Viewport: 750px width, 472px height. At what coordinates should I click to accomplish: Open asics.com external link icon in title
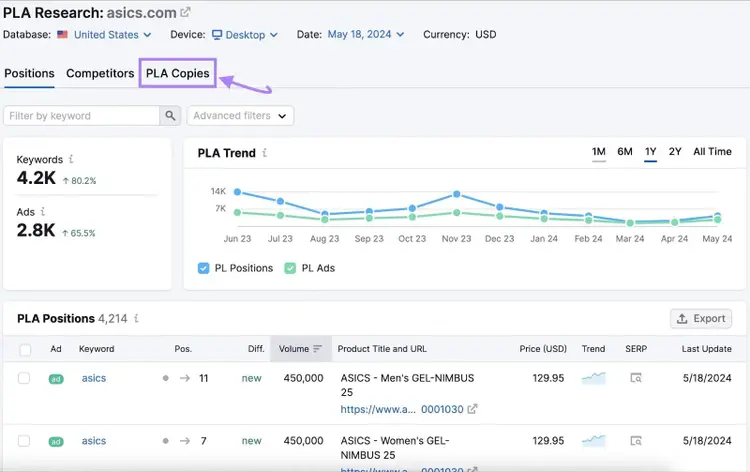pyautogui.click(x=185, y=12)
